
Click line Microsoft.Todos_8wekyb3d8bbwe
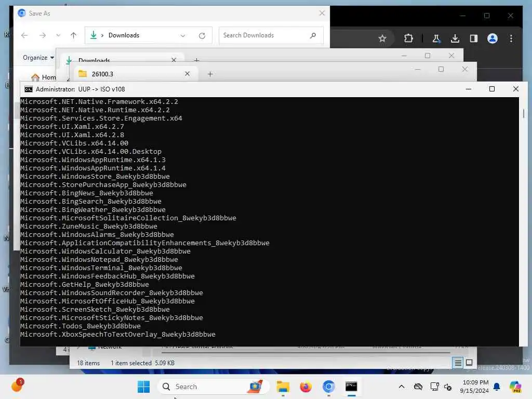[x=81, y=326]
